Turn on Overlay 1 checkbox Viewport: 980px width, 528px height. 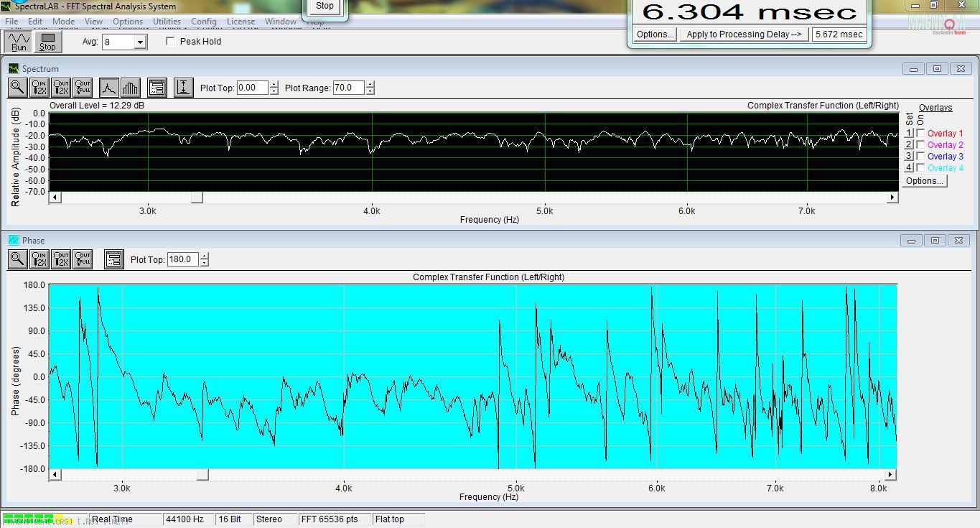point(920,134)
